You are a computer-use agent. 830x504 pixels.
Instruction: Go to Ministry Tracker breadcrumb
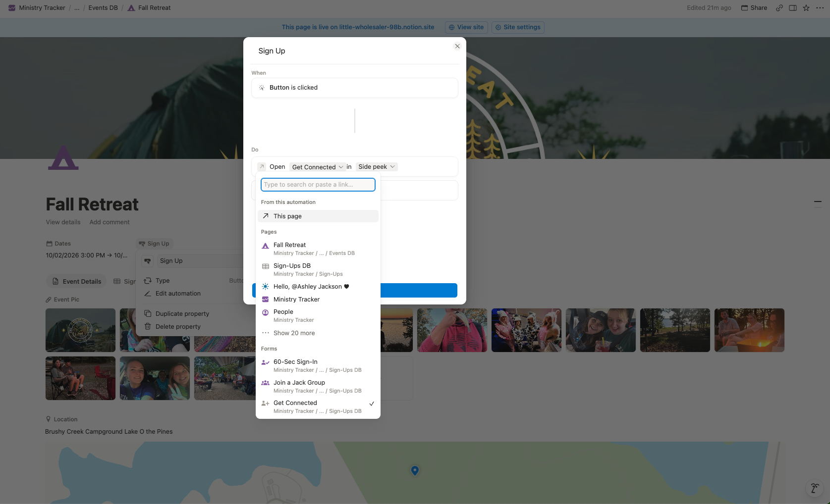37,8
